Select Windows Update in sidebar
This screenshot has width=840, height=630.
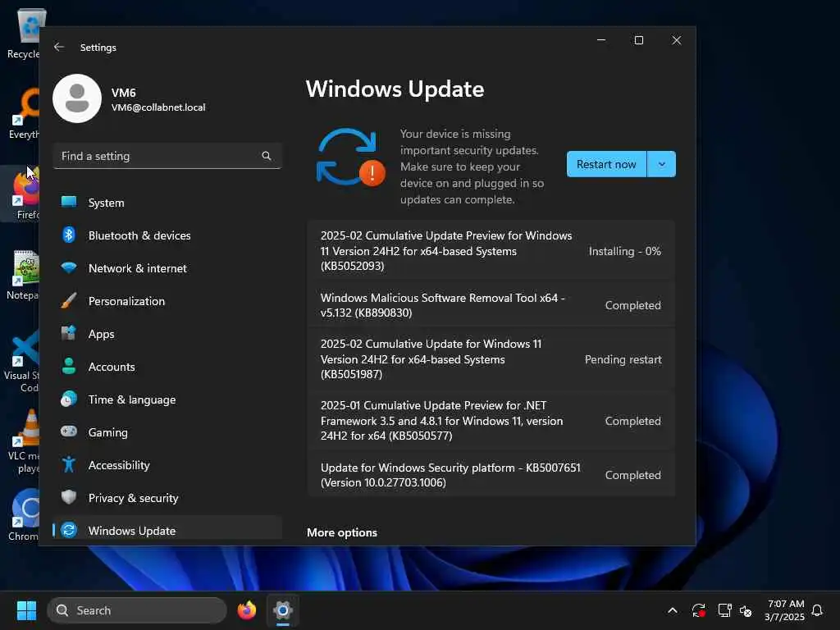pyautogui.click(x=167, y=529)
